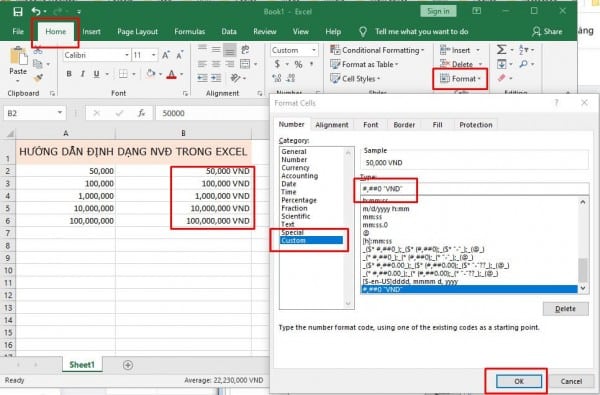Click the Borders icon
The width and height of the screenshot is (600, 395).
click(123, 73)
